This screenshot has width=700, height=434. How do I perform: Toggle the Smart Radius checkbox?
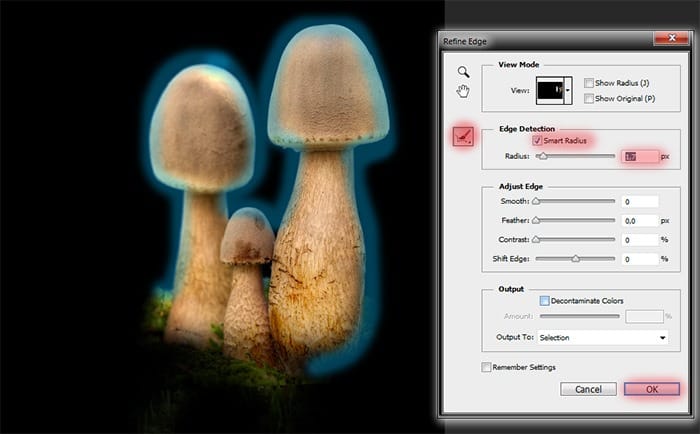538,141
